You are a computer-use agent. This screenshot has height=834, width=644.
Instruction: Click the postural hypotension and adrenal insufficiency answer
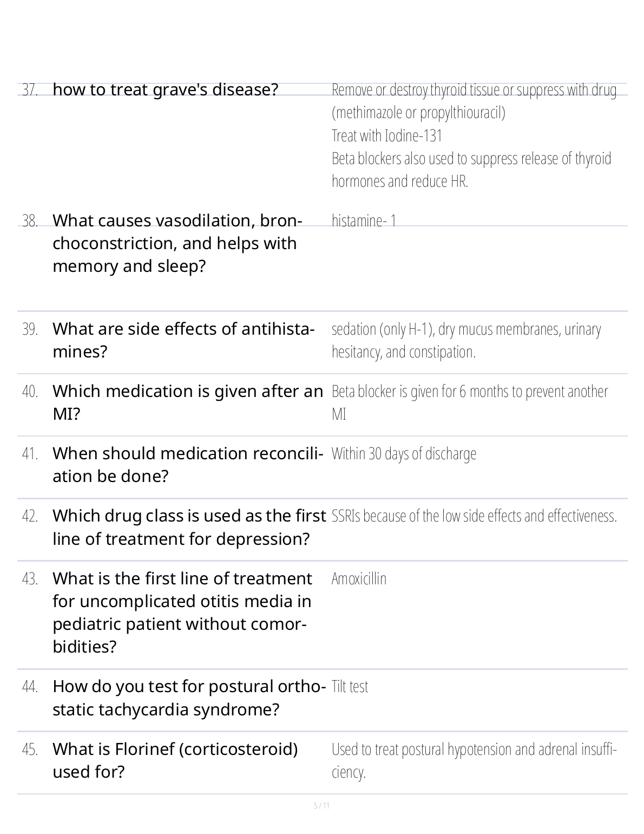pos(474,760)
